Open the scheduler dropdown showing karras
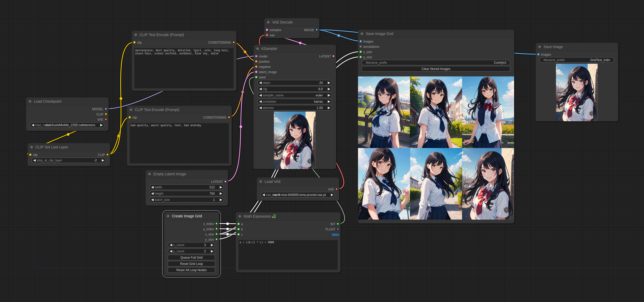The width and height of the screenshot is (644, 302). click(294, 102)
